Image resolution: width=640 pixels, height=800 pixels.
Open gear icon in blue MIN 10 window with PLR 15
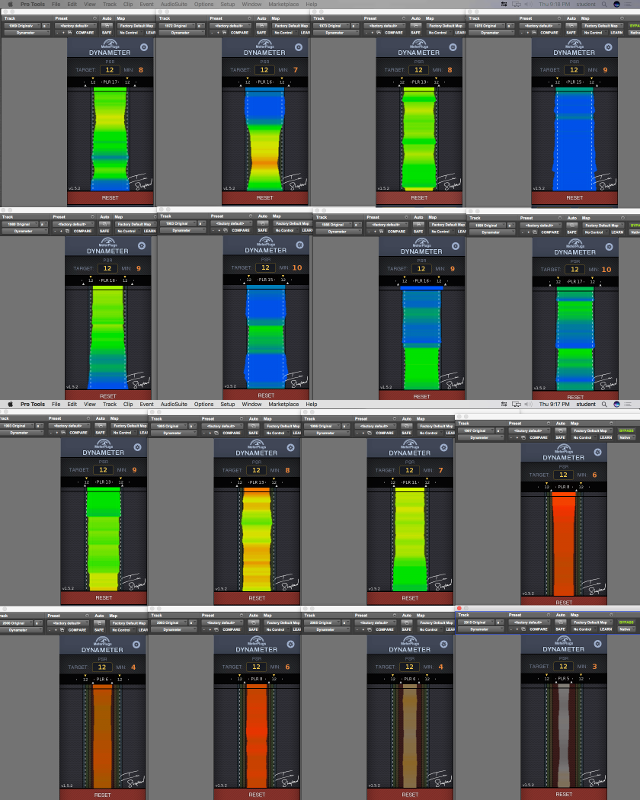(300, 245)
